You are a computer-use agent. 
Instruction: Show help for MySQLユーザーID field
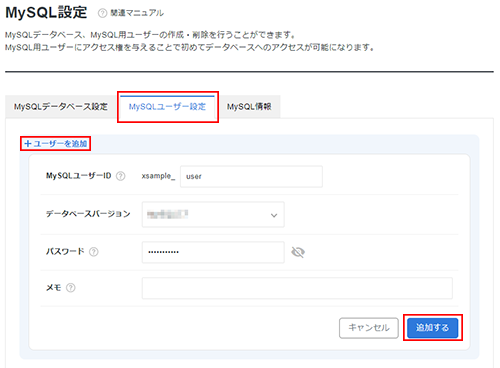pyautogui.click(x=121, y=176)
